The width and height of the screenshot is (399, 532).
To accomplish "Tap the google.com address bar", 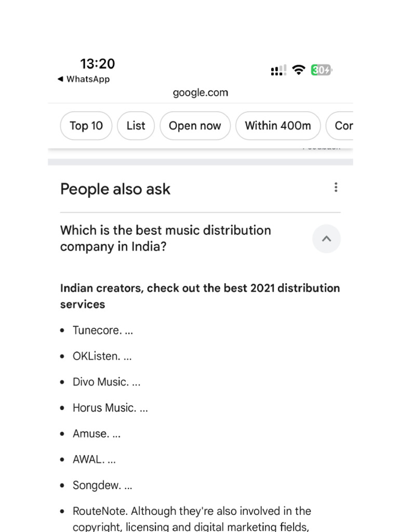I will click(201, 92).
